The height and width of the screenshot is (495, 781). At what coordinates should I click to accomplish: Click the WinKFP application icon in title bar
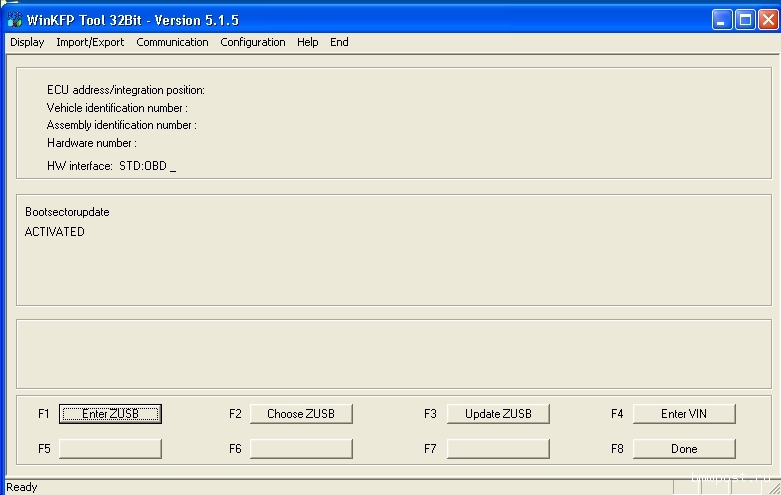pyautogui.click(x=14, y=20)
